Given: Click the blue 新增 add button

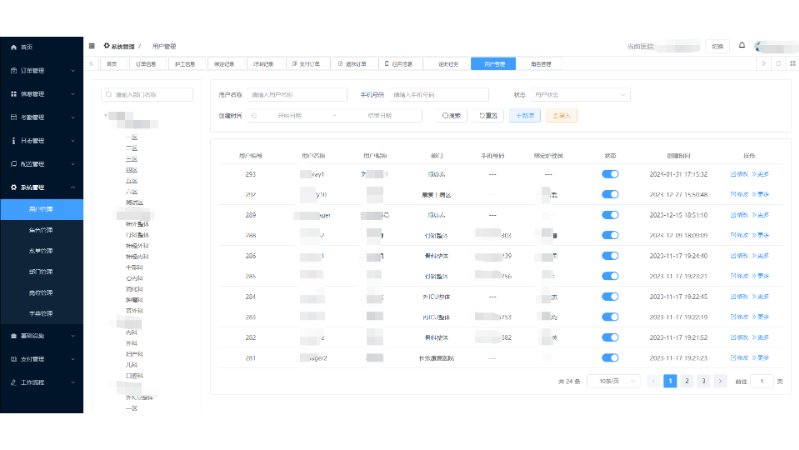Looking at the screenshot, I should (525, 116).
